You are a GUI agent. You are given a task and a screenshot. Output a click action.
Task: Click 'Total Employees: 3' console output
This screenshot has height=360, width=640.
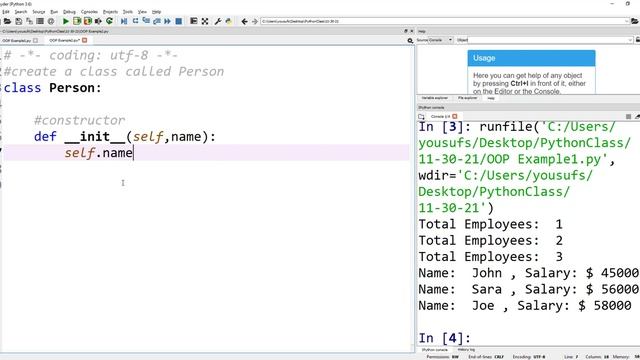[x=491, y=257]
